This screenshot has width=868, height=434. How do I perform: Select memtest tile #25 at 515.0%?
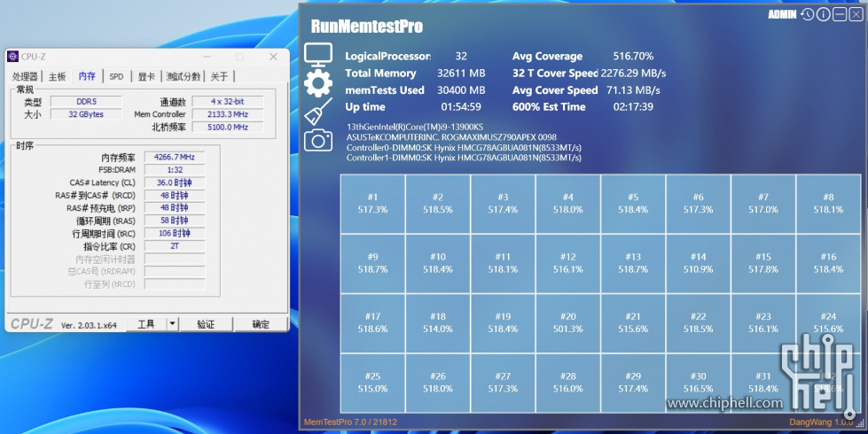click(x=372, y=383)
